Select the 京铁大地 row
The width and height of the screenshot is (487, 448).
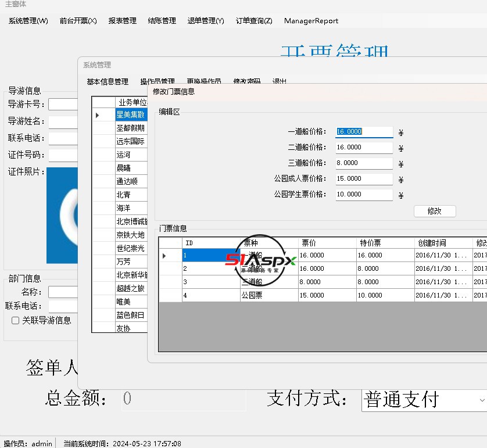coord(131,235)
